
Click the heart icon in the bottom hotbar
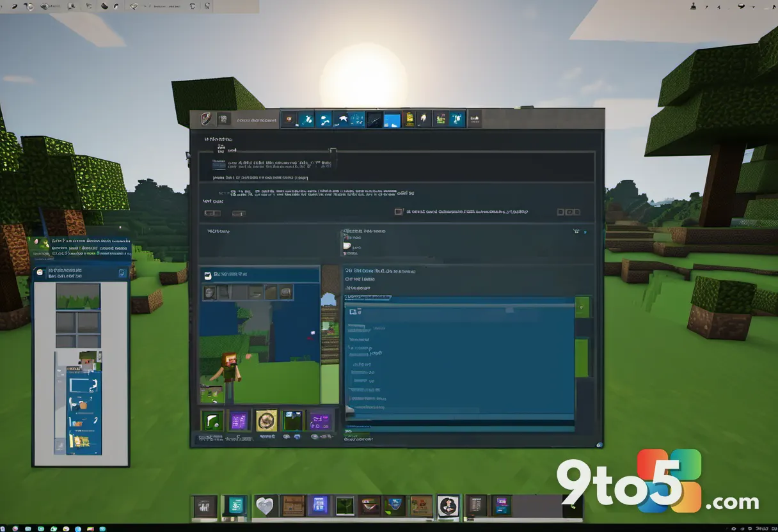click(x=264, y=506)
